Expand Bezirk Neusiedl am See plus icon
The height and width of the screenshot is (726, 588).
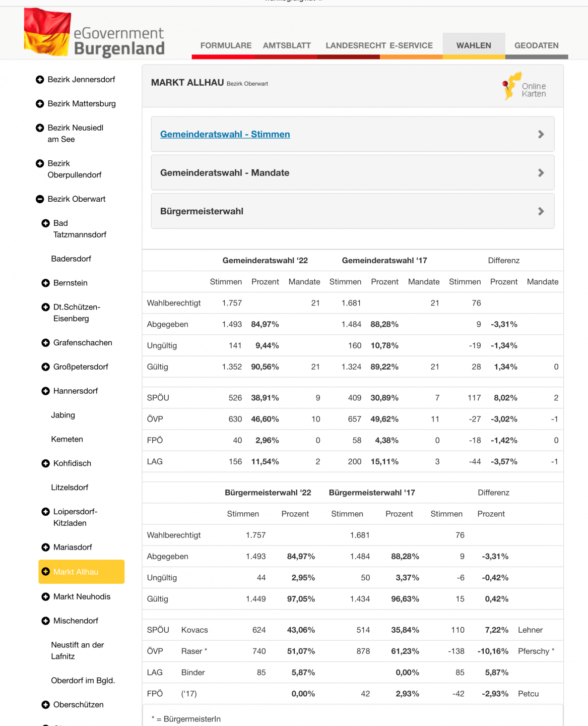click(x=40, y=128)
